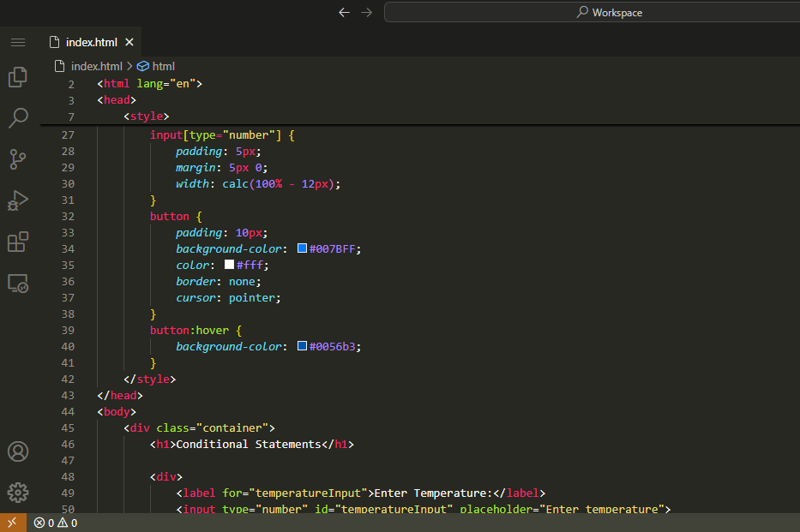
Task: Open the Extensions view
Action: (18, 242)
